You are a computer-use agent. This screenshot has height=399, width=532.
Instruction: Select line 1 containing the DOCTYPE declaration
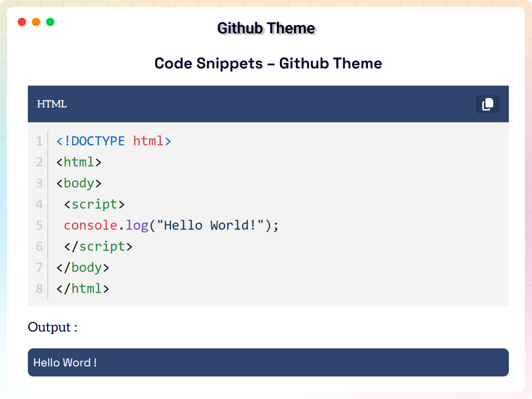[113, 141]
